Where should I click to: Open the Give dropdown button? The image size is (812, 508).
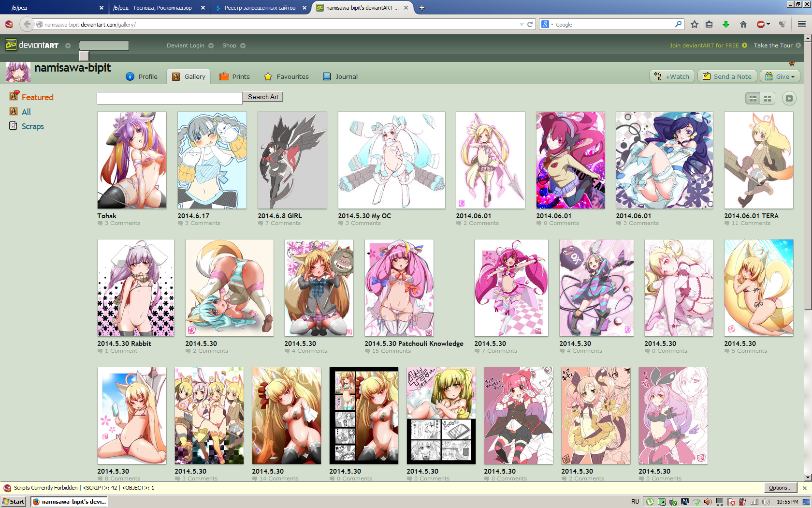point(780,76)
